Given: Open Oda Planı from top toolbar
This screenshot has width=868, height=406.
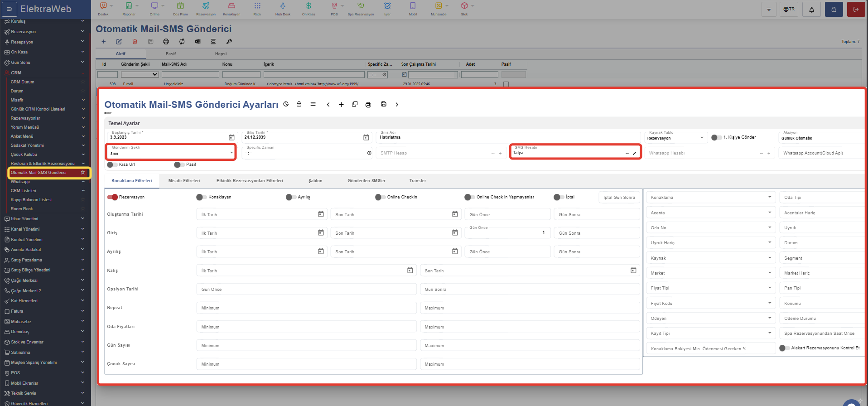Looking at the screenshot, I should pos(180,8).
